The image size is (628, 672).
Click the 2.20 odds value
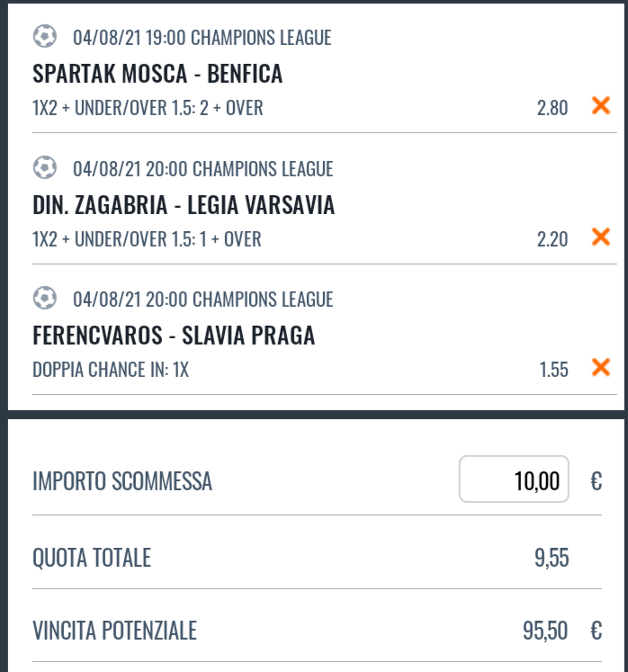(x=552, y=239)
